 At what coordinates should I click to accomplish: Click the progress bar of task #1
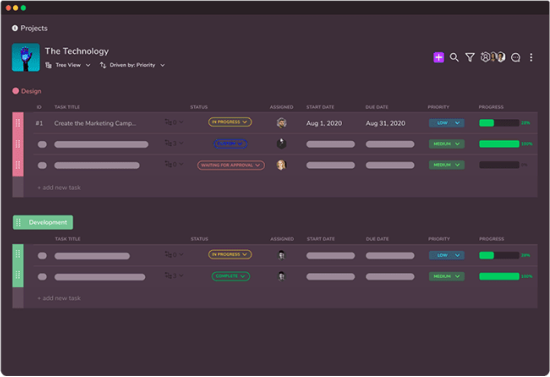499,123
